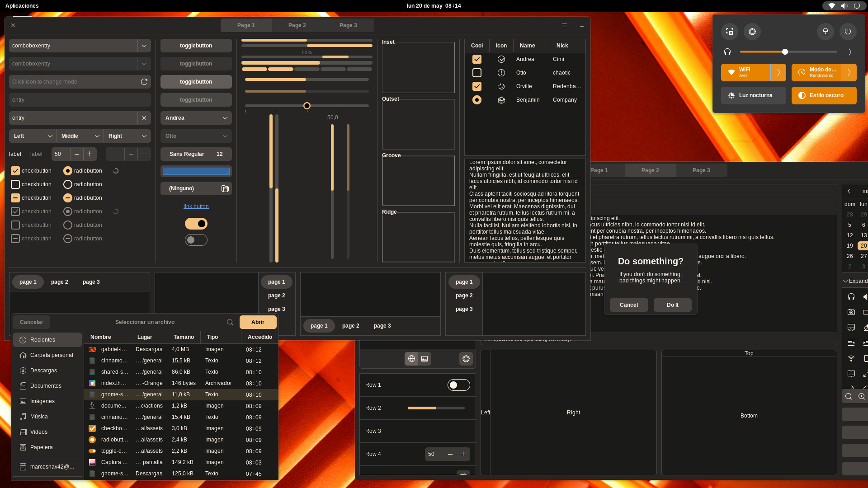
Task: Check the second, unchecked checkbutton
Action: 15,184
